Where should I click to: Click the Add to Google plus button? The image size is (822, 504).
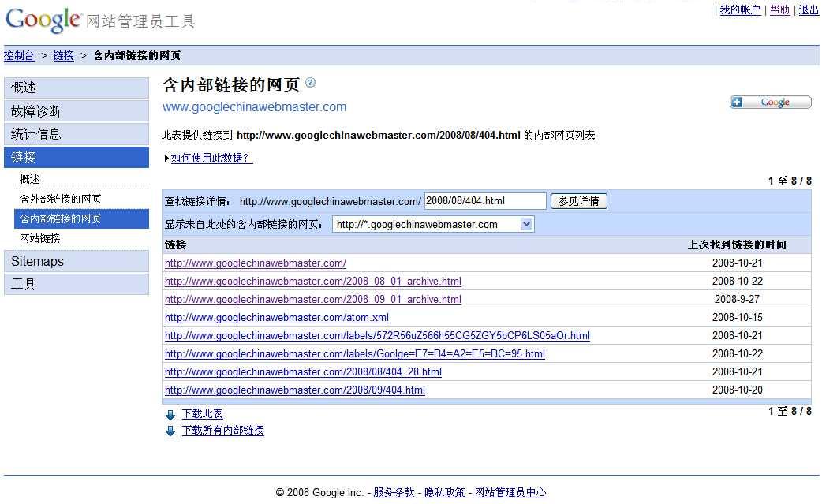[x=770, y=103]
